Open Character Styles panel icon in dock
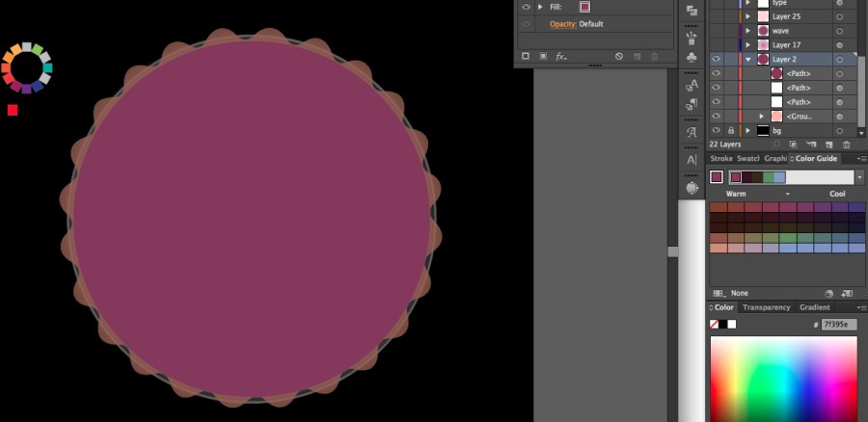The height and width of the screenshot is (422, 868). click(x=692, y=85)
